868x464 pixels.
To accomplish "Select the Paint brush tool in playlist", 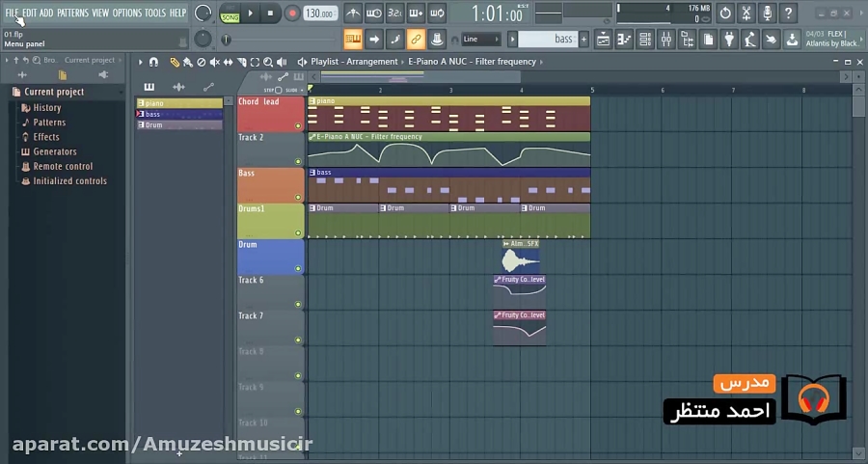I will [x=188, y=63].
